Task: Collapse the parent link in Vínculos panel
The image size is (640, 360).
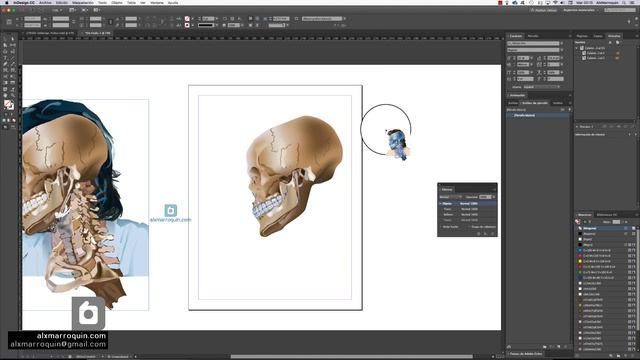Action: click(x=577, y=48)
